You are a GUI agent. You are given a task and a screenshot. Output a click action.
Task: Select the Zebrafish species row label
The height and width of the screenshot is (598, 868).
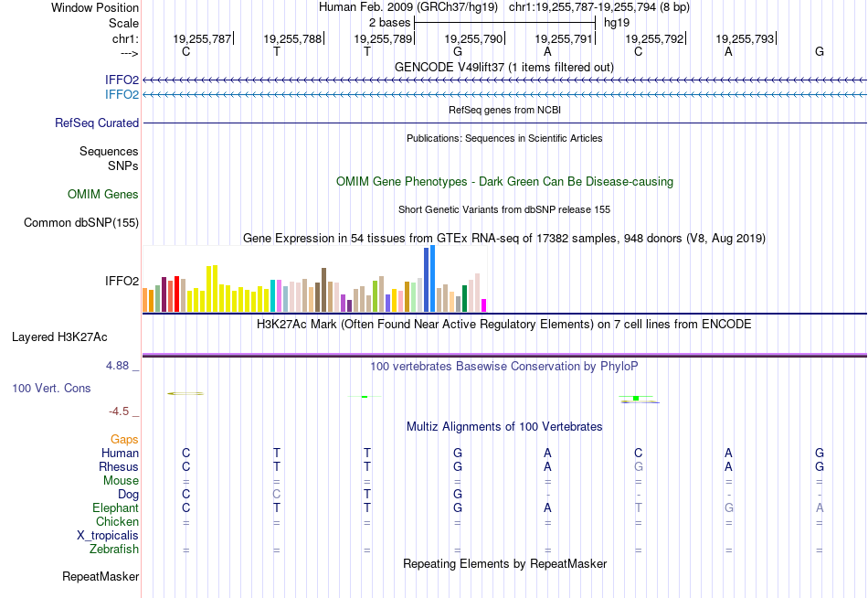(x=114, y=550)
